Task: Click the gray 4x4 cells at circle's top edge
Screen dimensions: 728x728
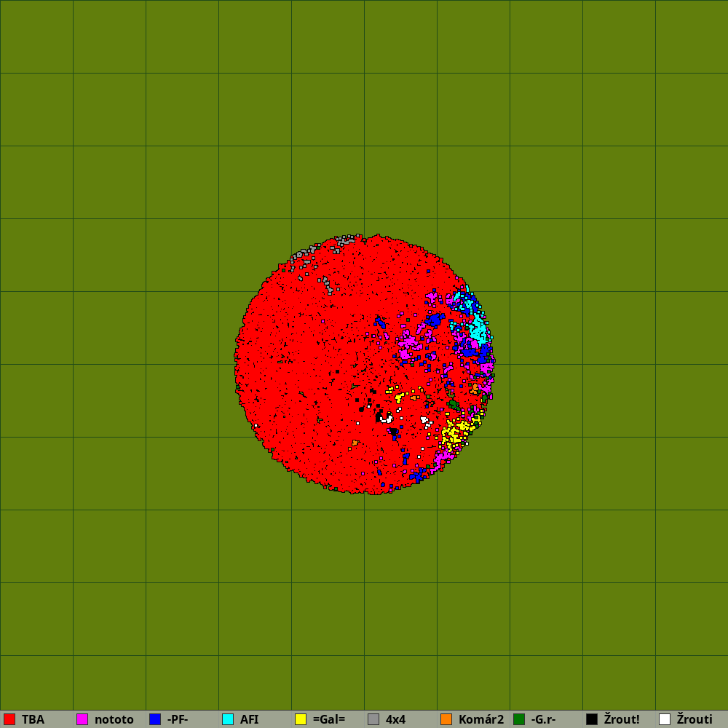Action: [342, 240]
